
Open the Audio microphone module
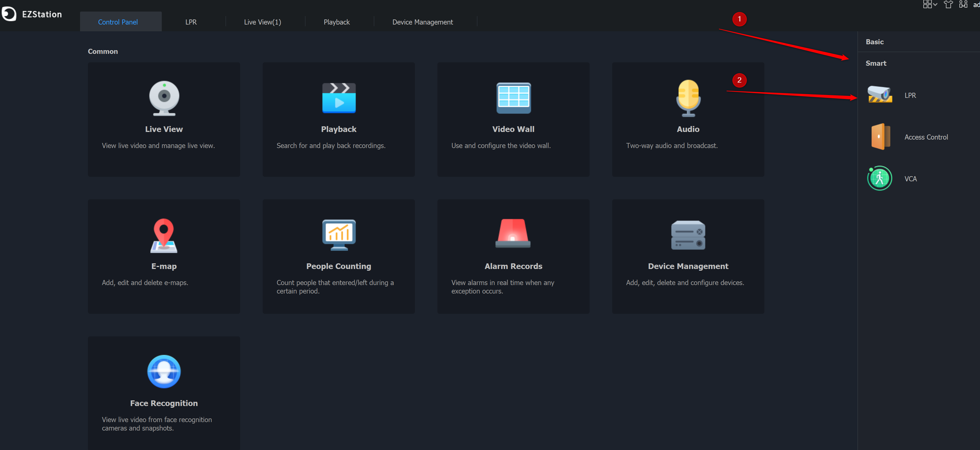(688, 98)
